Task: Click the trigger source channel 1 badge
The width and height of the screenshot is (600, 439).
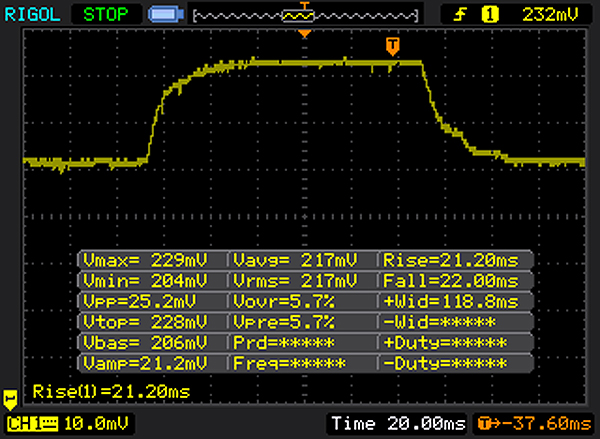Action: tap(490, 15)
